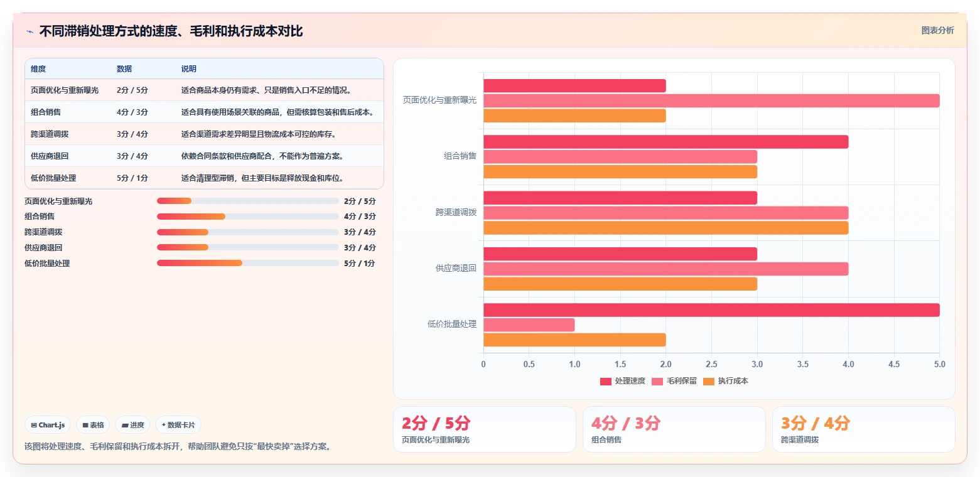Click 低价批量处理 label on chart axis

[x=452, y=324]
